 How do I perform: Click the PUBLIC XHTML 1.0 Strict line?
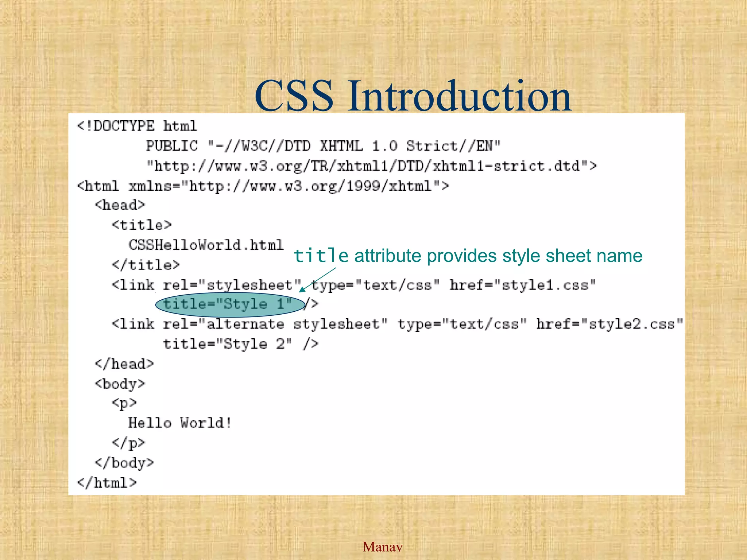click(323, 146)
